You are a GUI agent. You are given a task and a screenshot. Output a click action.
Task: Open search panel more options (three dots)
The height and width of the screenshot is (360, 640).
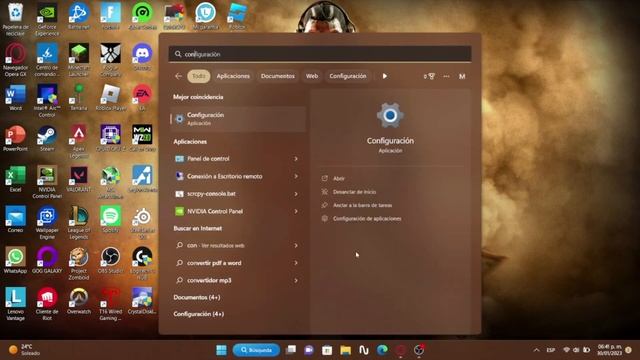(x=446, y=76)
